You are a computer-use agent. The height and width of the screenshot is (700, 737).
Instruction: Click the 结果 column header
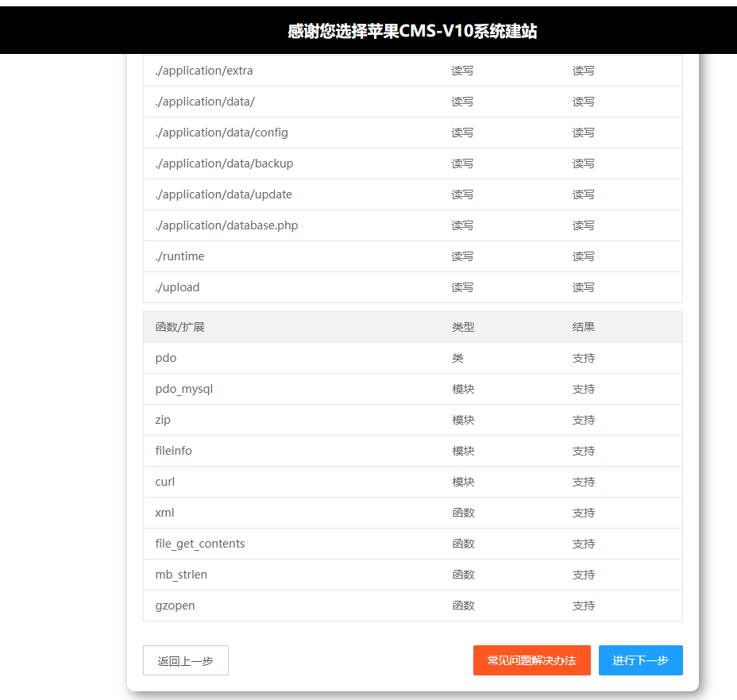tap(583, 327)
